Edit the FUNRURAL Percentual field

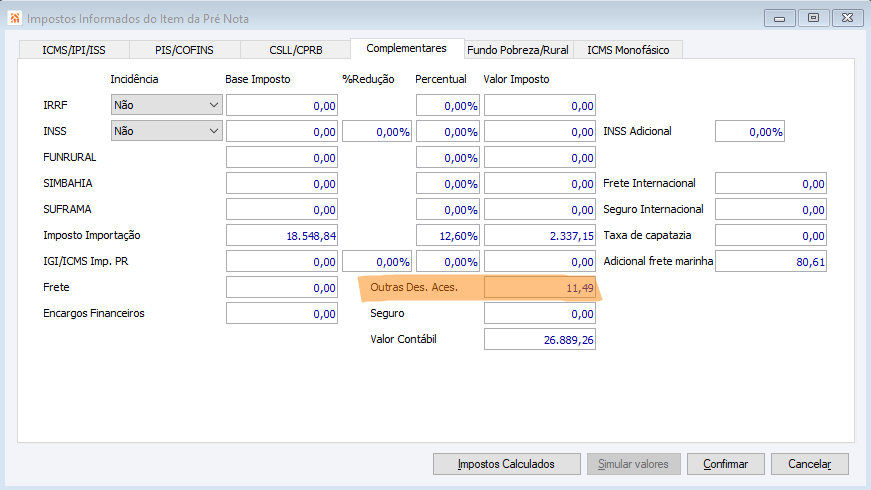point(448,158)
